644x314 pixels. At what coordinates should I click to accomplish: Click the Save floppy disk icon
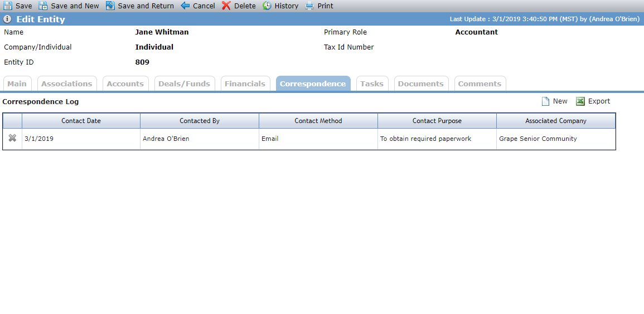point(8,6)
